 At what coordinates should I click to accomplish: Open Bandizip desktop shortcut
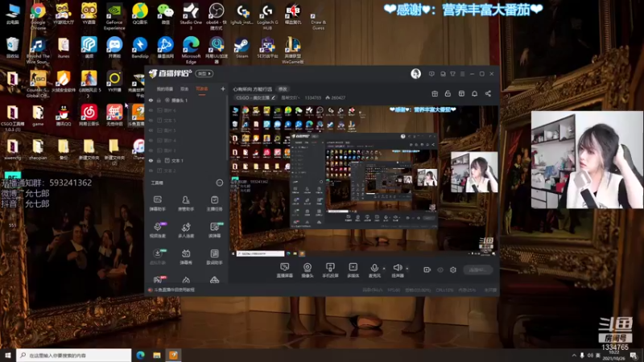tap(139, 48)
